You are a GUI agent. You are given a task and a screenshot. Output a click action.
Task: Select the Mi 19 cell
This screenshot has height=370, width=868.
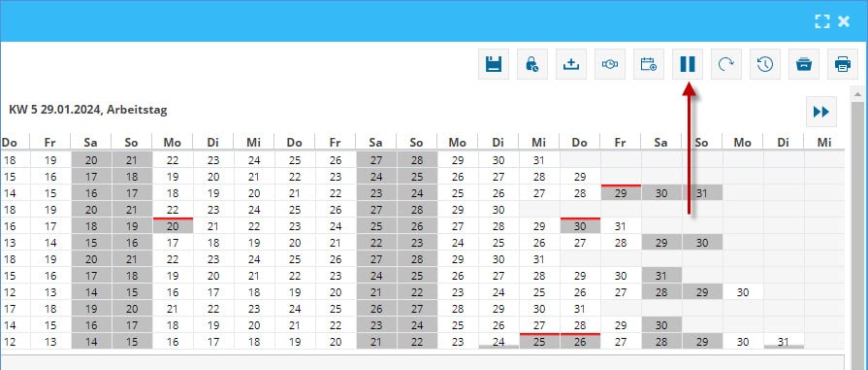[x=253, y=243]
